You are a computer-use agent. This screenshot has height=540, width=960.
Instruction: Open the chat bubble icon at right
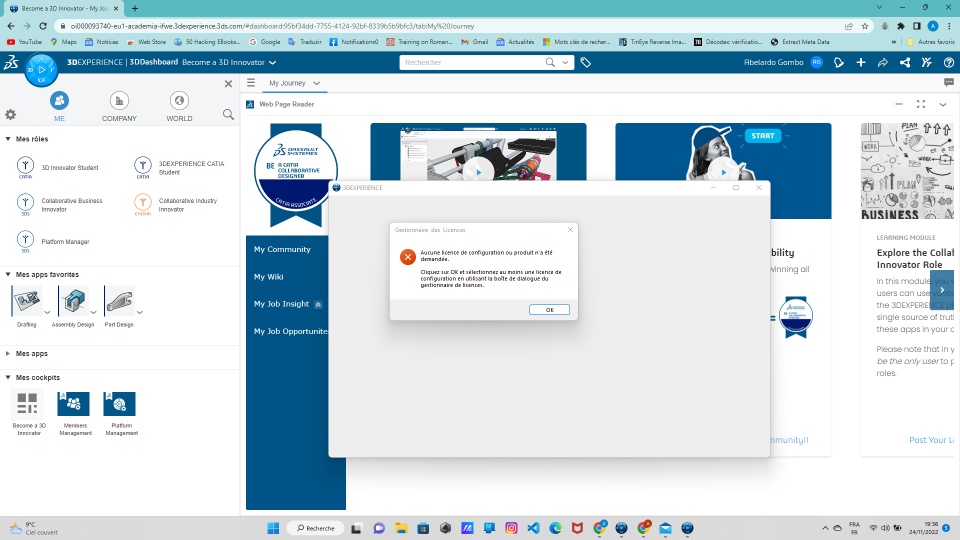click(x=948, y=83)
